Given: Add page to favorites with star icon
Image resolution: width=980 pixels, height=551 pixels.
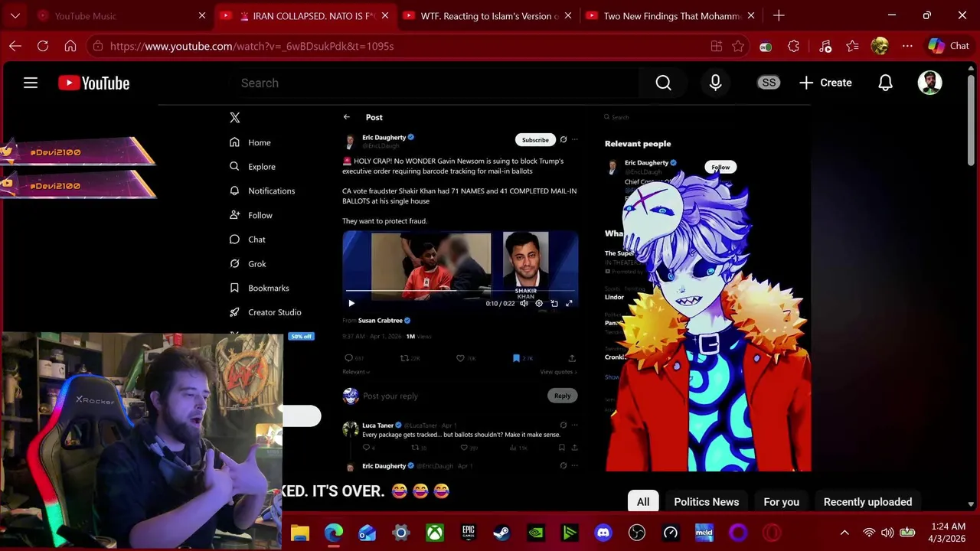Looking at the screenshot, I should 738,46.
